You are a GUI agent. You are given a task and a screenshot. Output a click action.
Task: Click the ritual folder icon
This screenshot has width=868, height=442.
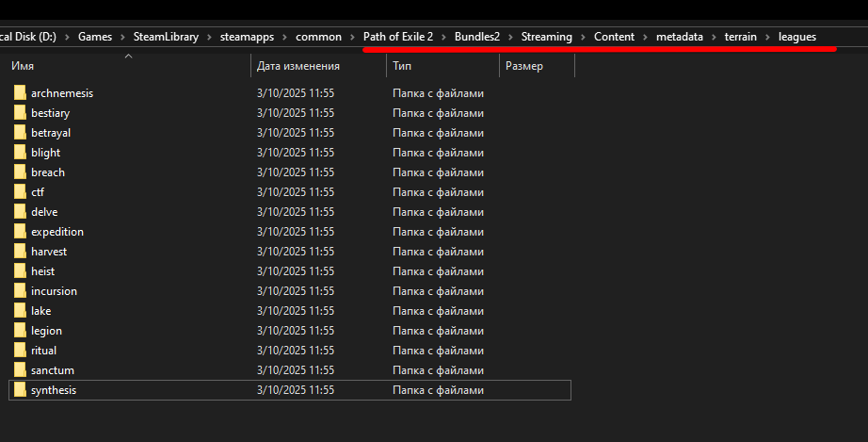click(x=20, y=351)
